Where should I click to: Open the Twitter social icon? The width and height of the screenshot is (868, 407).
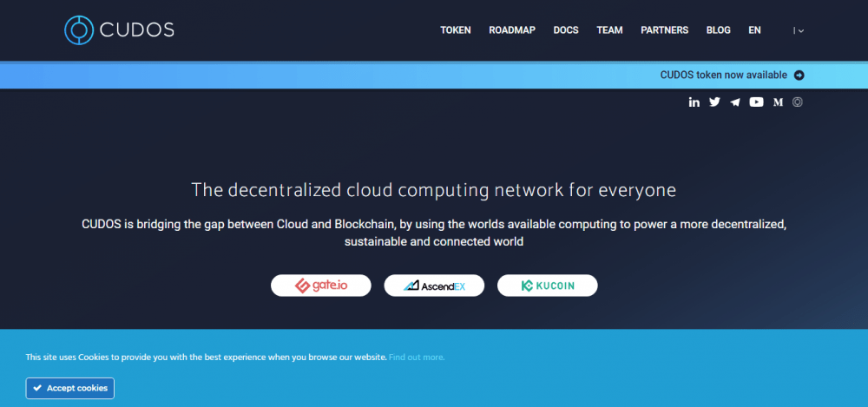point(714,102)
